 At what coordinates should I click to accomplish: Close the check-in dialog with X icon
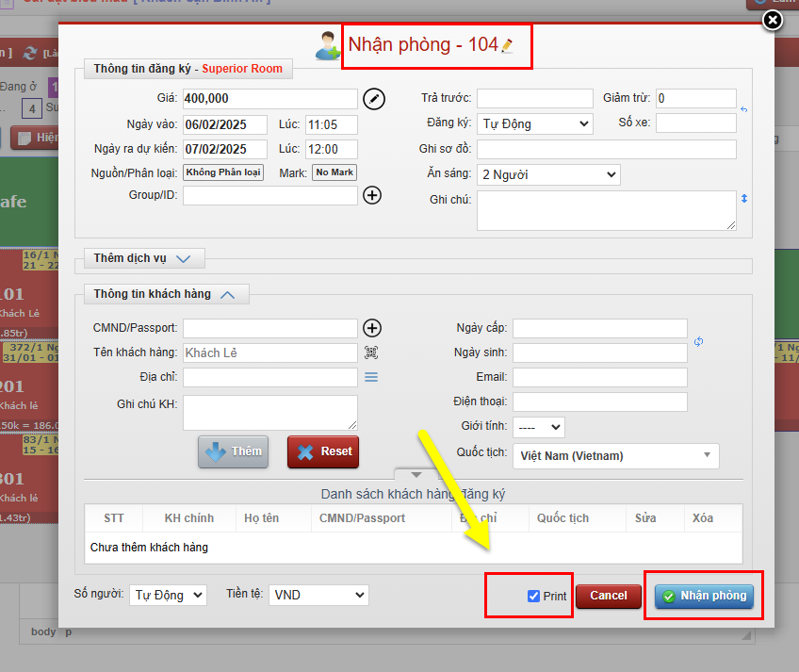tap(772, 20)
